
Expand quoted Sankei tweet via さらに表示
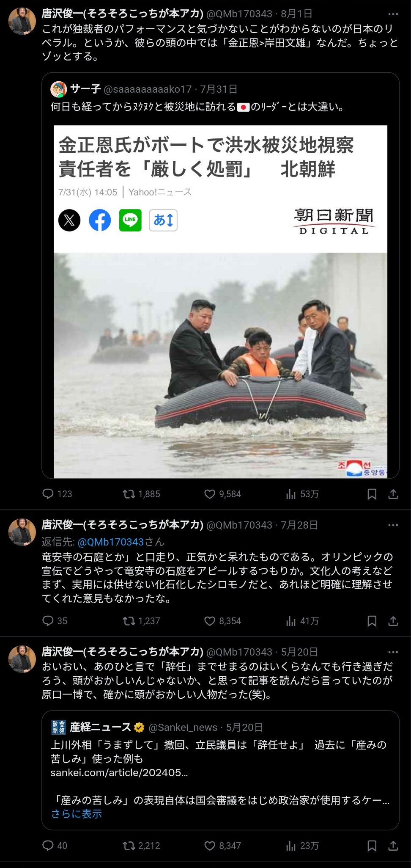pyautogui.click(x=77, y=814)
